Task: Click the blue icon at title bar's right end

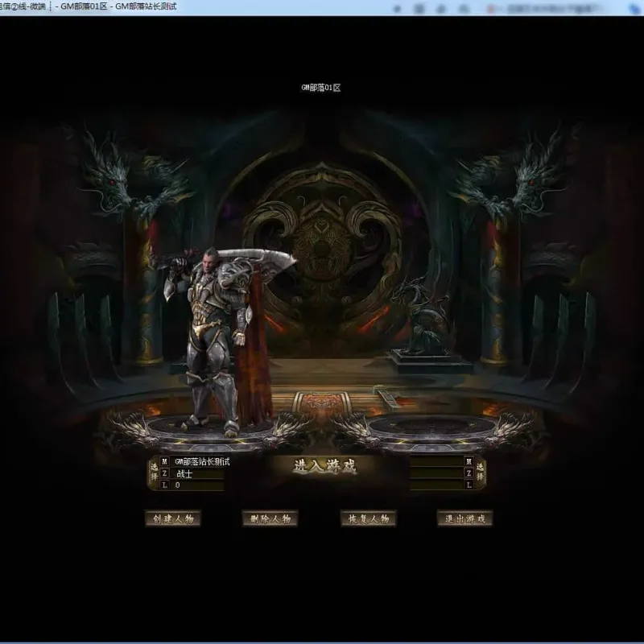Action: click(x=635, y=8)
